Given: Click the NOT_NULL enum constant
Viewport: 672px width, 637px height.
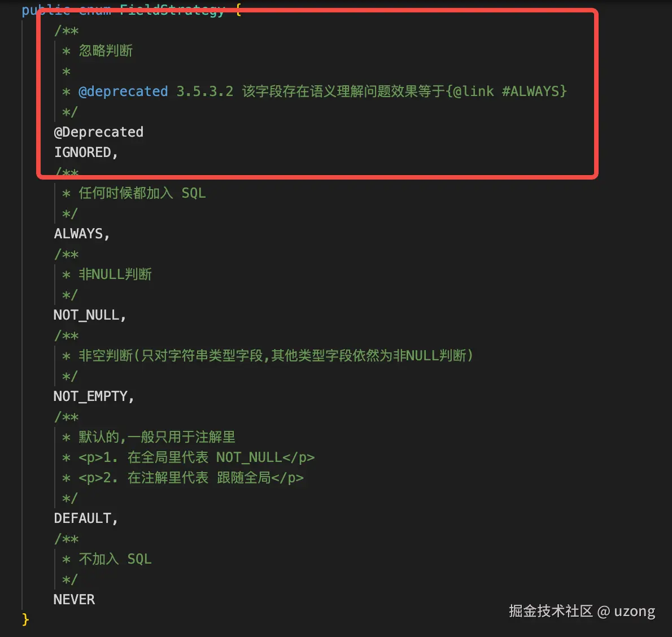Looking at the screenshot, I should point(89,315).
